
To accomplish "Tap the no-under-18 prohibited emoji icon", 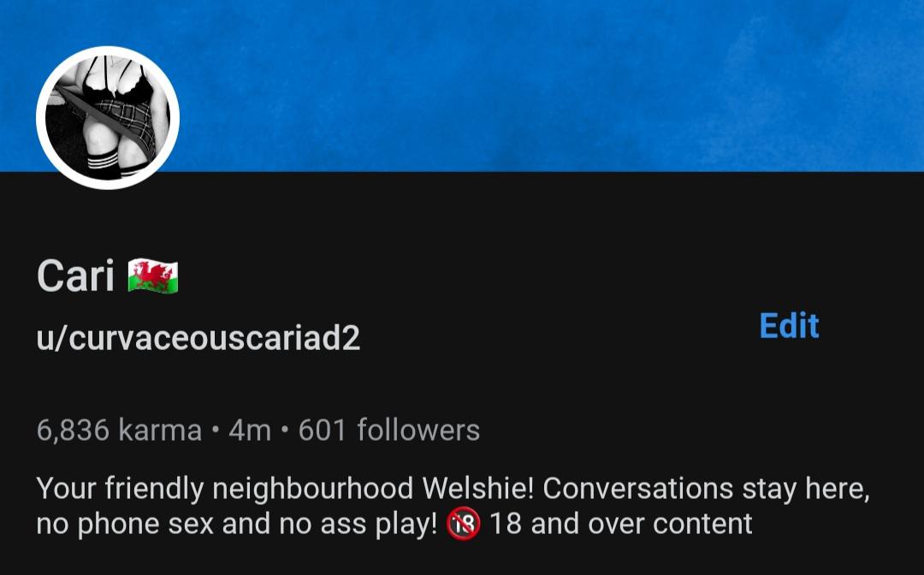I will [x=463, y=524].
